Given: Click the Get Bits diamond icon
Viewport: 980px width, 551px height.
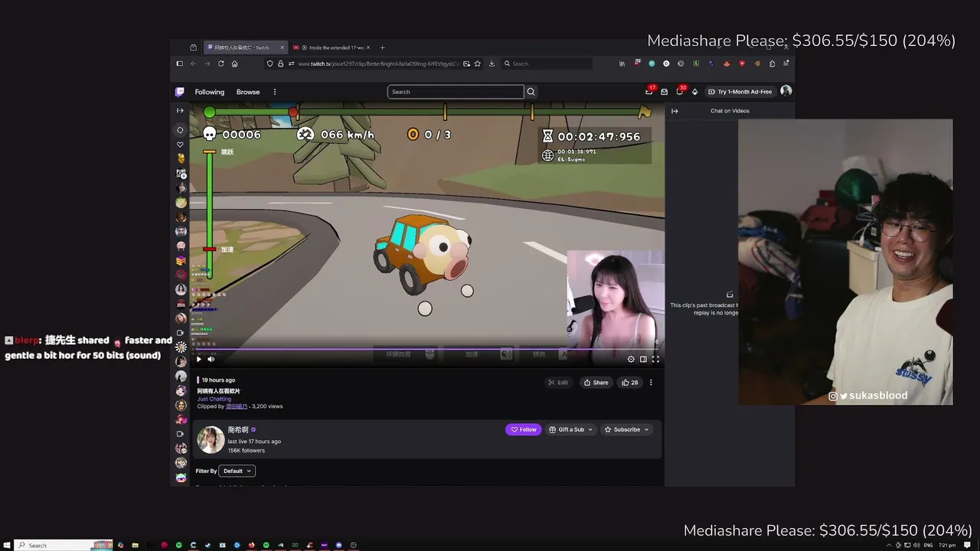Looking at the screenshot, I should click(694, 92).
